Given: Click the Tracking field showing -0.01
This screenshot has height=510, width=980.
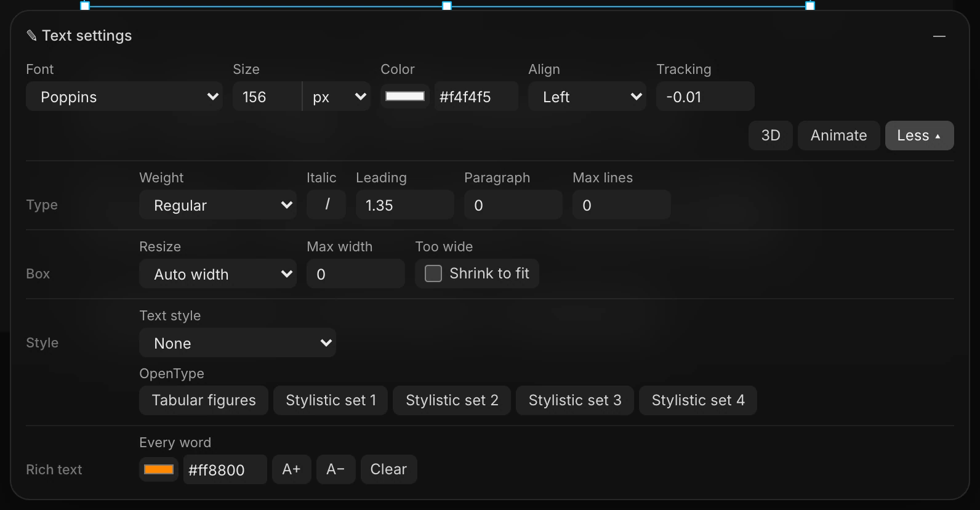Looking at the screenshot, I should 705,96.
